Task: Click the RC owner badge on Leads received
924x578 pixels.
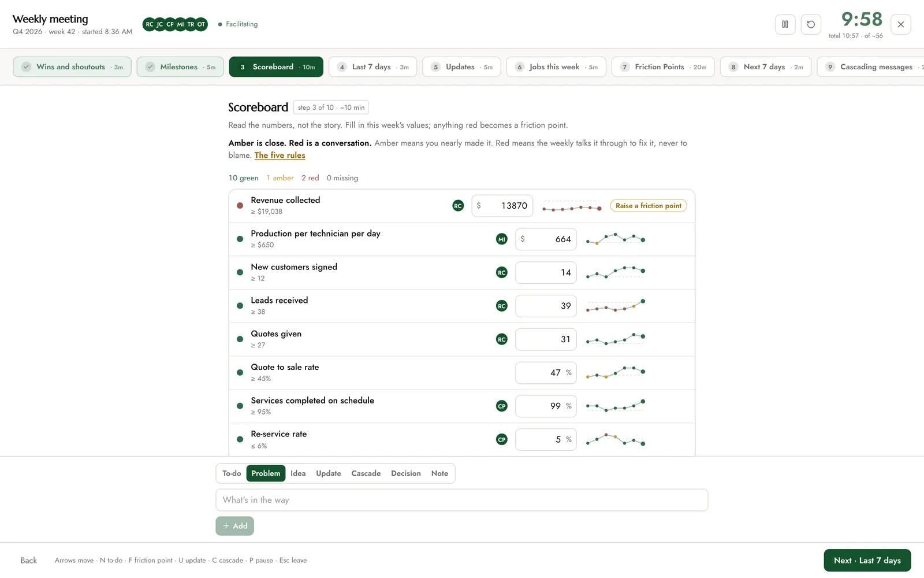Action: click(x=502, y=306)
